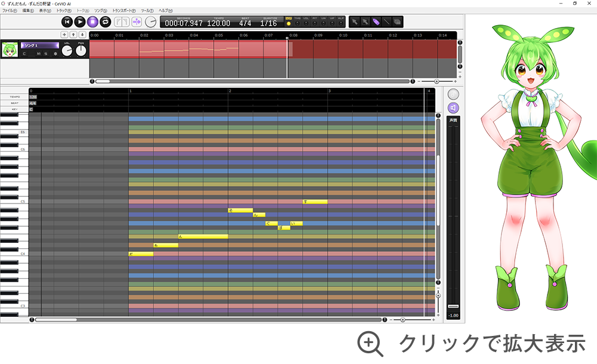Solo the ソング 1 track
This screenshot has height=364, width=597.
coord(46,54)
